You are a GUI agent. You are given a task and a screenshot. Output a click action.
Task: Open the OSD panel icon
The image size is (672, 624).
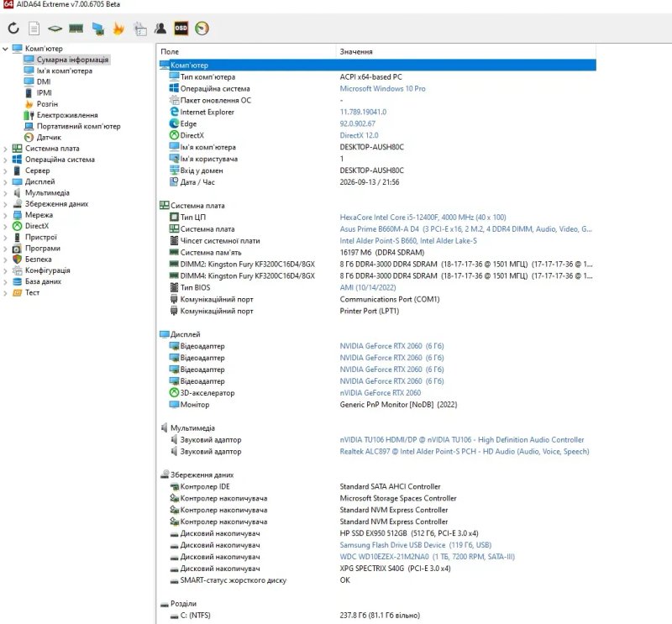(181, 29)
